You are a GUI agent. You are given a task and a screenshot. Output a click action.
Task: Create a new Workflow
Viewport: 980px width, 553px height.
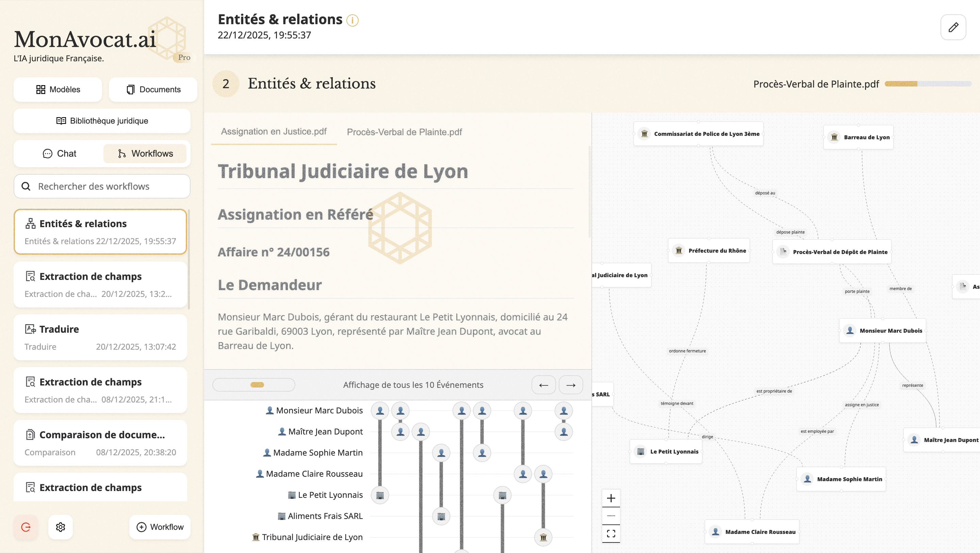point(160,527)
